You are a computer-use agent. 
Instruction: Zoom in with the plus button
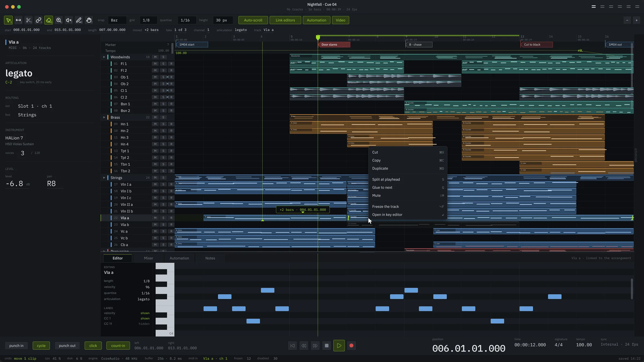coord(636,20)
